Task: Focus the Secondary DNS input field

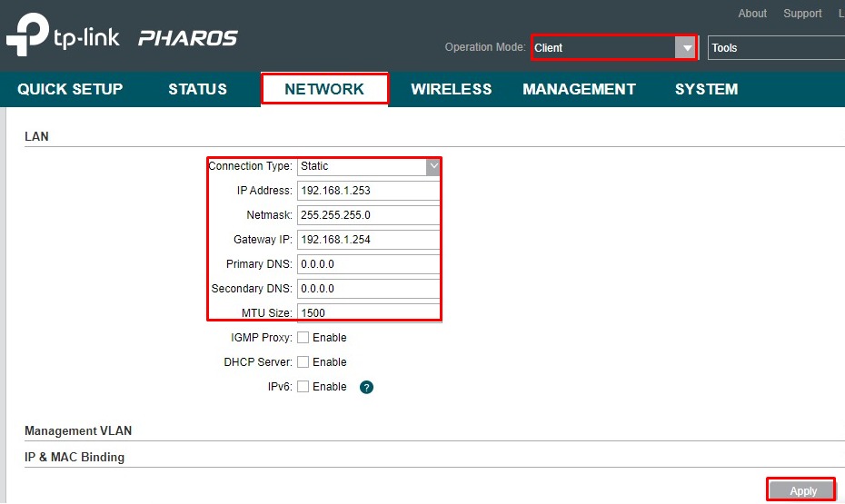Action: (369, 289)
